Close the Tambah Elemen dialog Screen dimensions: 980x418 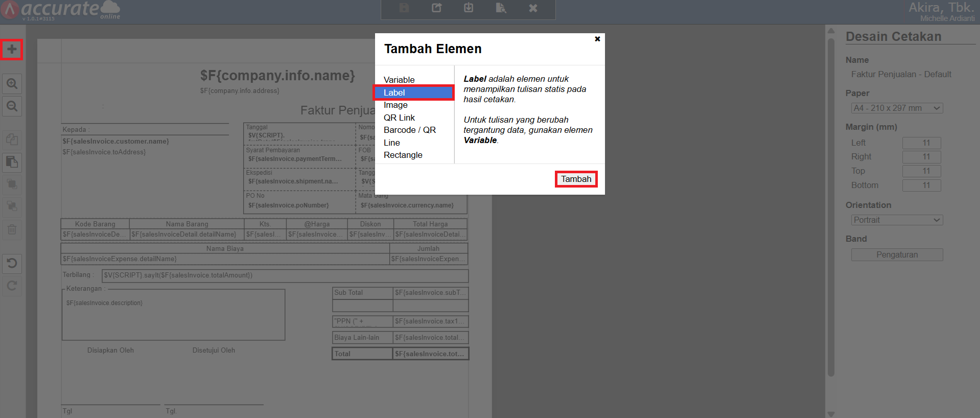coord(597,39)
